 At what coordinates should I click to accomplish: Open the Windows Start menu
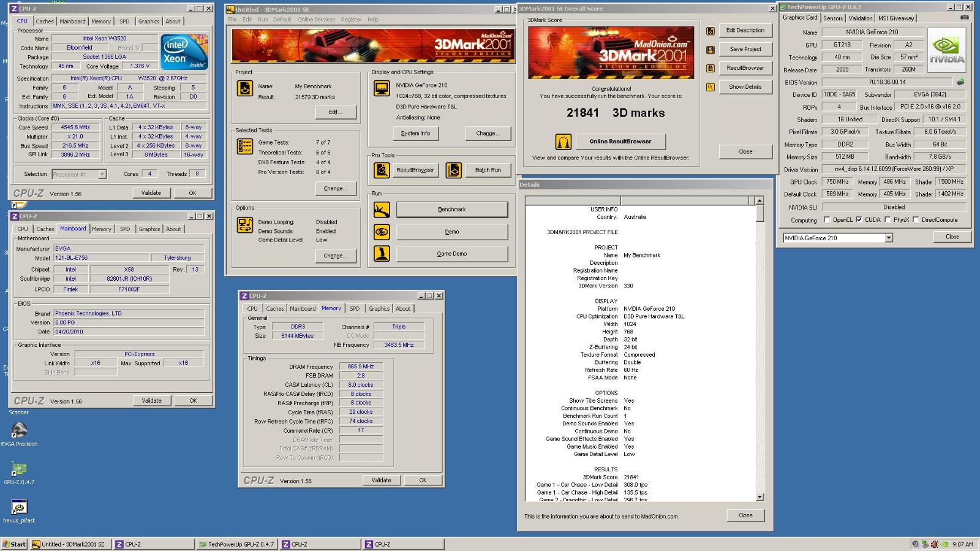coord(14,544)
